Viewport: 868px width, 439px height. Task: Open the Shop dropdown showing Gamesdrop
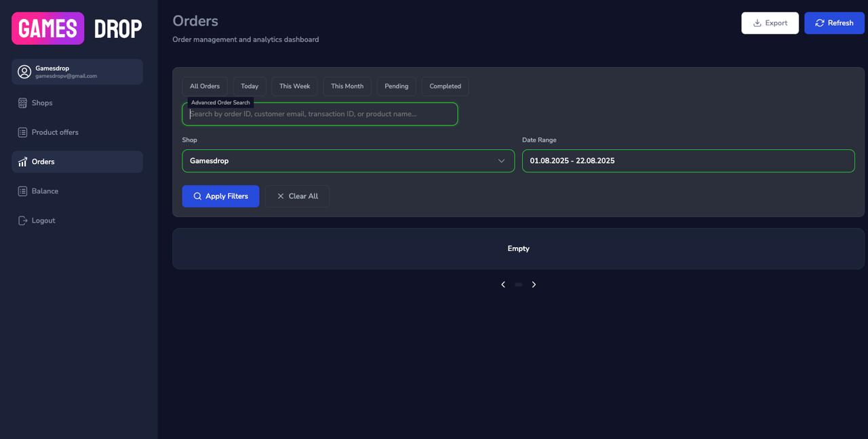(x=348, y=161)
